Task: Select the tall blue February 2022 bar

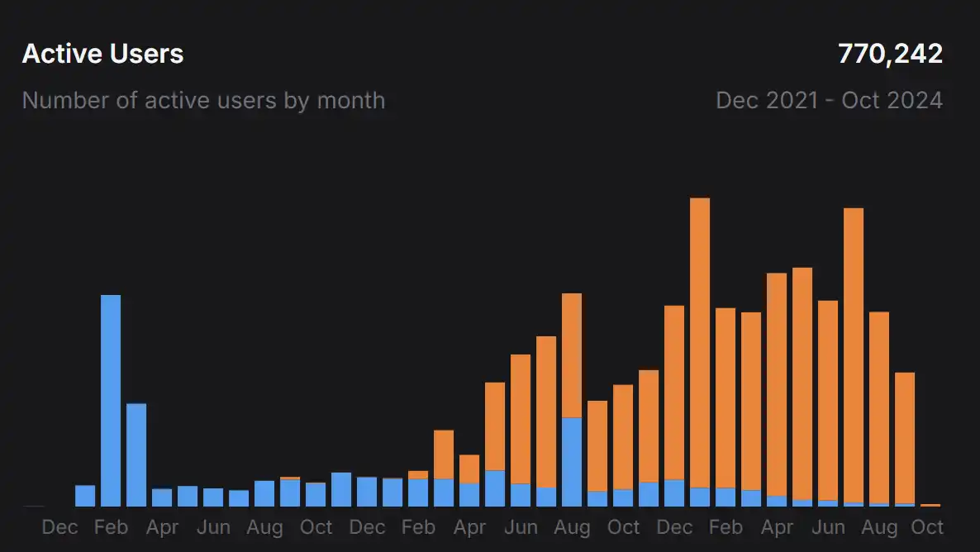Action: coord(111,400)
